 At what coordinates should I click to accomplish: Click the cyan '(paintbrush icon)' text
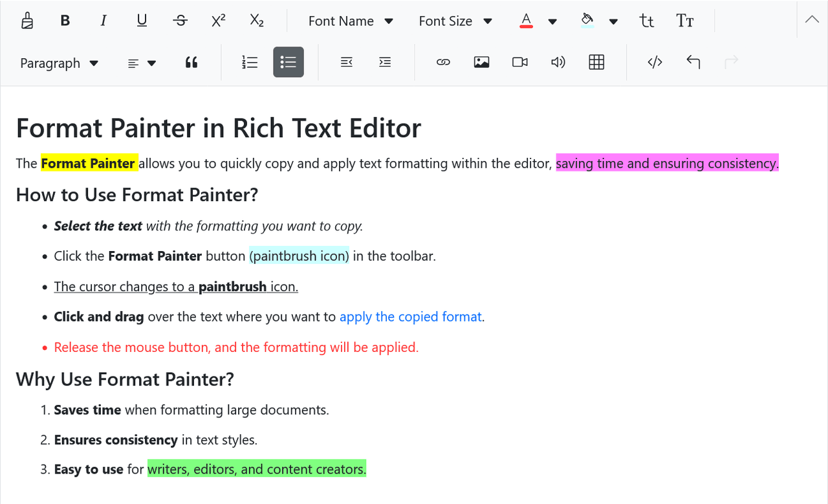click(299, 256)
